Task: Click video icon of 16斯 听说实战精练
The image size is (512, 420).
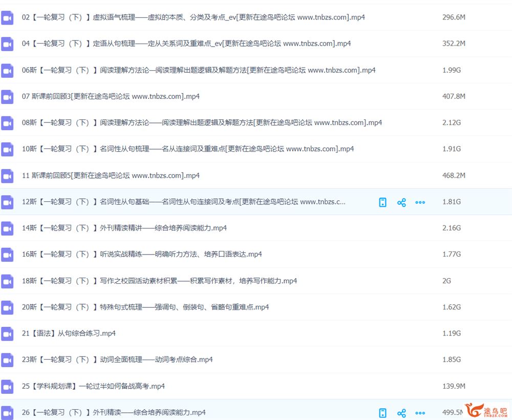Action: point(7,255)
